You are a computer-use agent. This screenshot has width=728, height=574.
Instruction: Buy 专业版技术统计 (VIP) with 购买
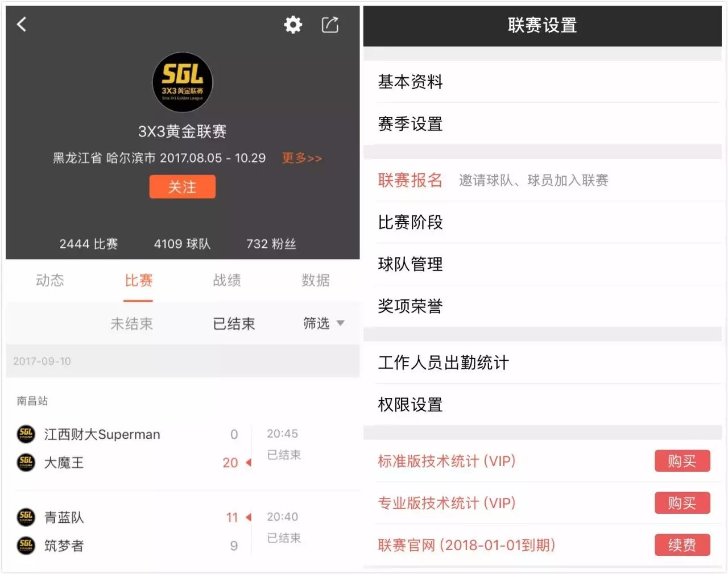click(682, 503)
